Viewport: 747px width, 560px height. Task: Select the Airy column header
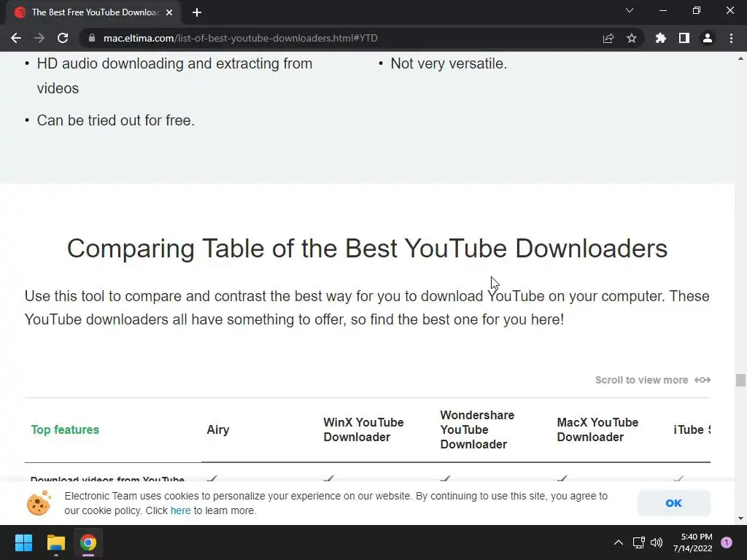218,429
